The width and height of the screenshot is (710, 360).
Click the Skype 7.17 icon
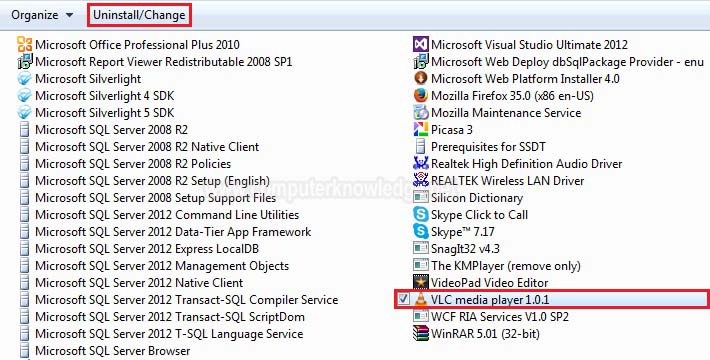(421, 232)
